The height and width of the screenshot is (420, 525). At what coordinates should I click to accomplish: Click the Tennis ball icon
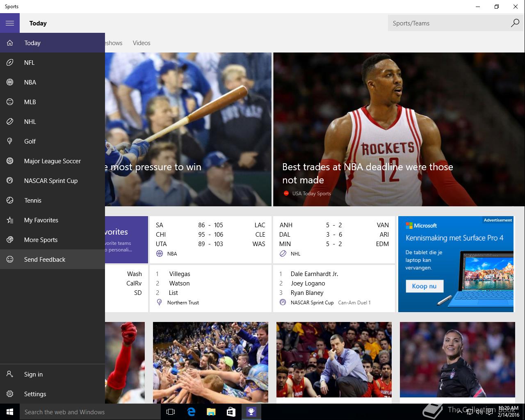(10, 200)
